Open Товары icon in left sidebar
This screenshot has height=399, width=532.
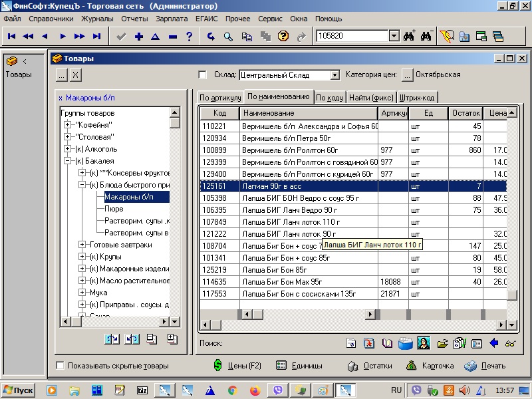(x=12, y=61)
